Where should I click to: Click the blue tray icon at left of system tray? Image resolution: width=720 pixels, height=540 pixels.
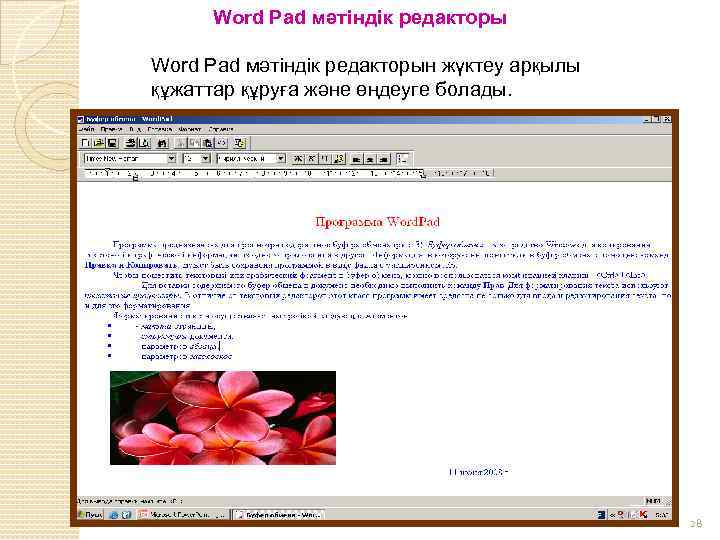[x=601, y=514]
